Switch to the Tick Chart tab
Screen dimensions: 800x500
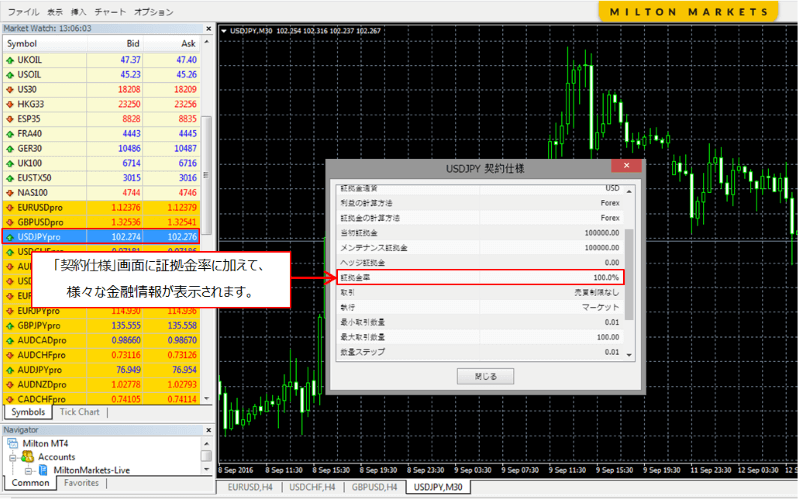79,412
